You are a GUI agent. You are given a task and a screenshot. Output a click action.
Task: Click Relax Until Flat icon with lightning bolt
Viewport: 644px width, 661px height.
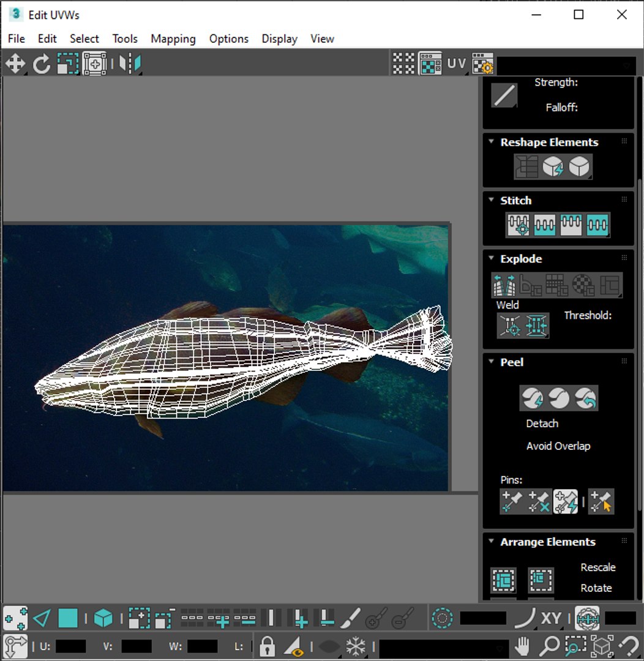pos(553,166)
